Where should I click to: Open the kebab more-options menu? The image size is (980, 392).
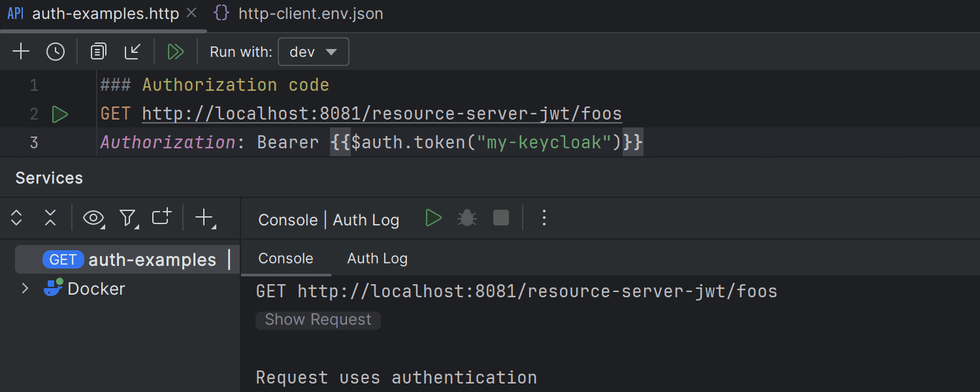click(544, 218)
